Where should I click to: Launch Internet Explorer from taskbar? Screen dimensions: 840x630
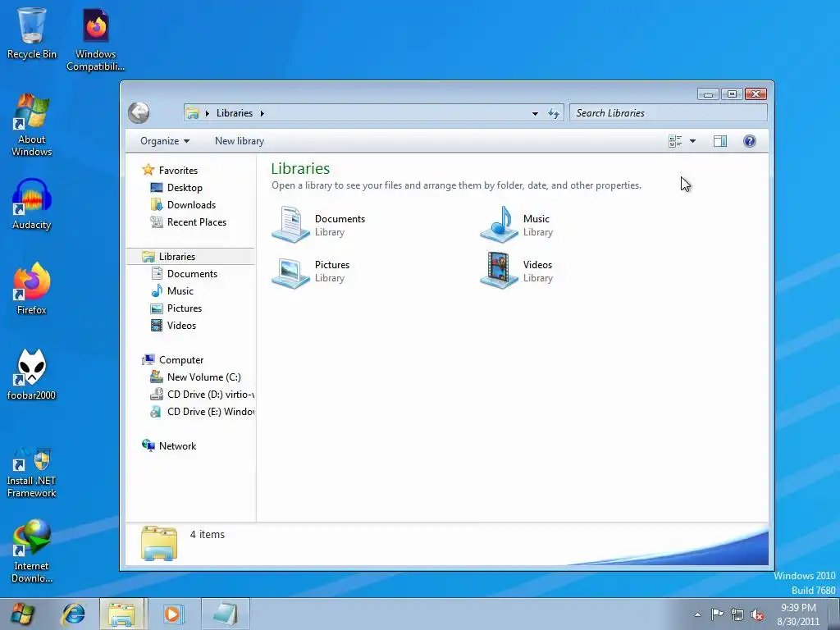[73, 614]
